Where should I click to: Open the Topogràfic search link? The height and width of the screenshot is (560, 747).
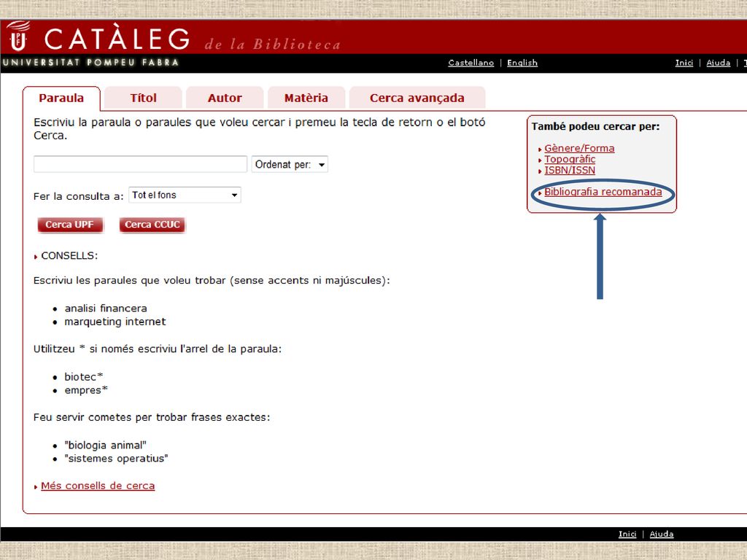coord(570,159)
